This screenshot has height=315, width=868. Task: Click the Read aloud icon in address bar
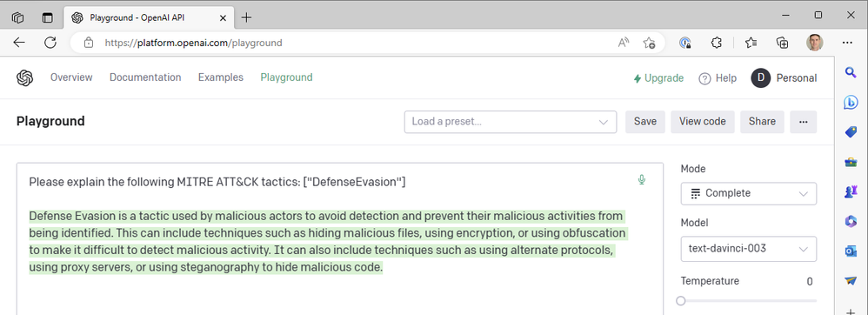pyautogui.click(x=624, y=43)
